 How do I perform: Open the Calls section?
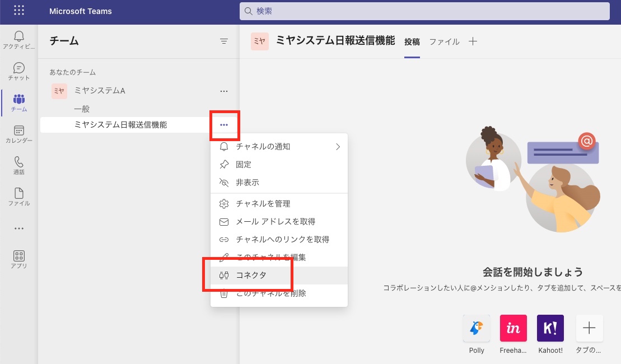(x=19, y=165)
